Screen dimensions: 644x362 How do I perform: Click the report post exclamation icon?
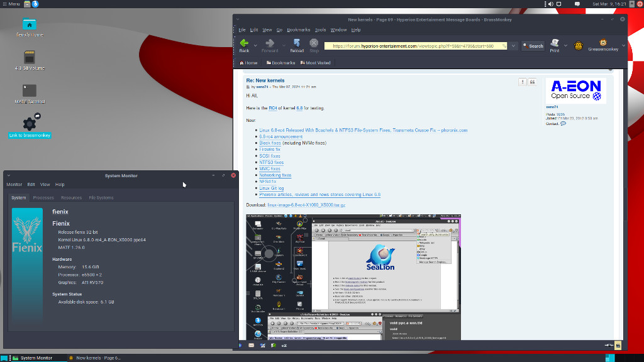point(523,82)
